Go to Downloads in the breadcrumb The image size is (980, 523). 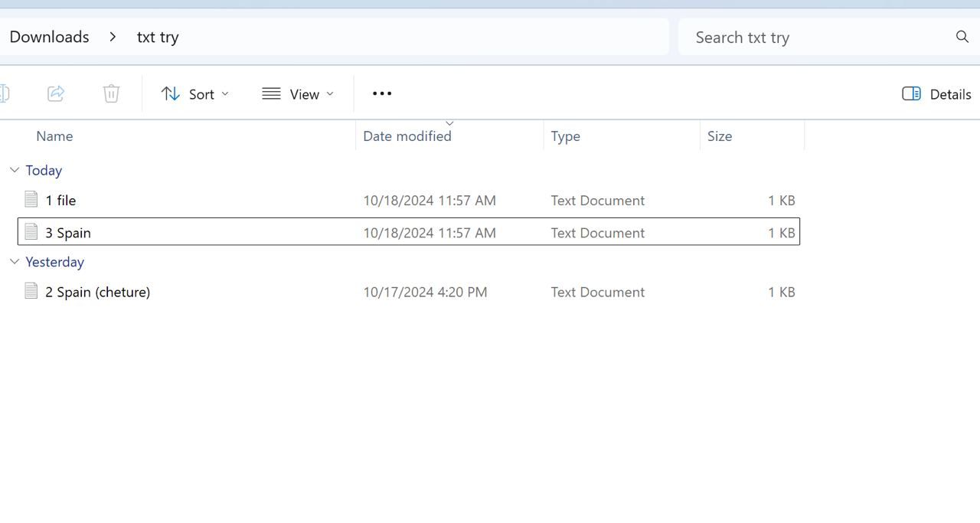point(49,37)
